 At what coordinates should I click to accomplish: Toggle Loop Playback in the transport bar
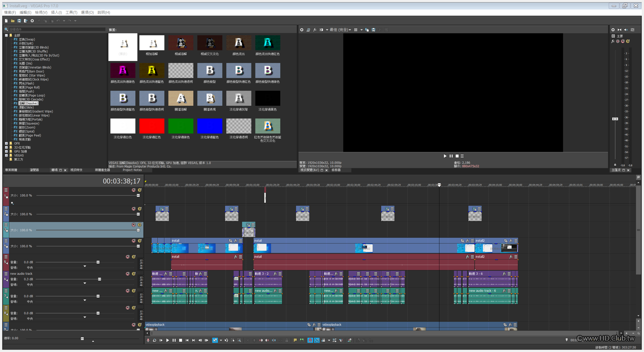[x=155, y=340]
